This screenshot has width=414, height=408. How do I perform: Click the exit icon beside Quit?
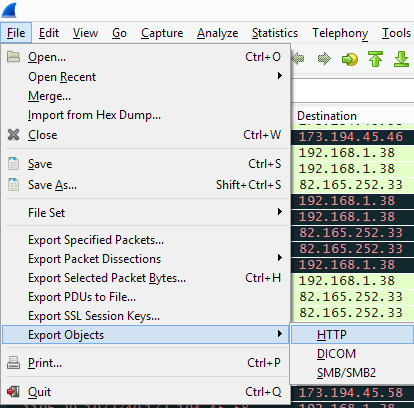click(x=13, y=391)
